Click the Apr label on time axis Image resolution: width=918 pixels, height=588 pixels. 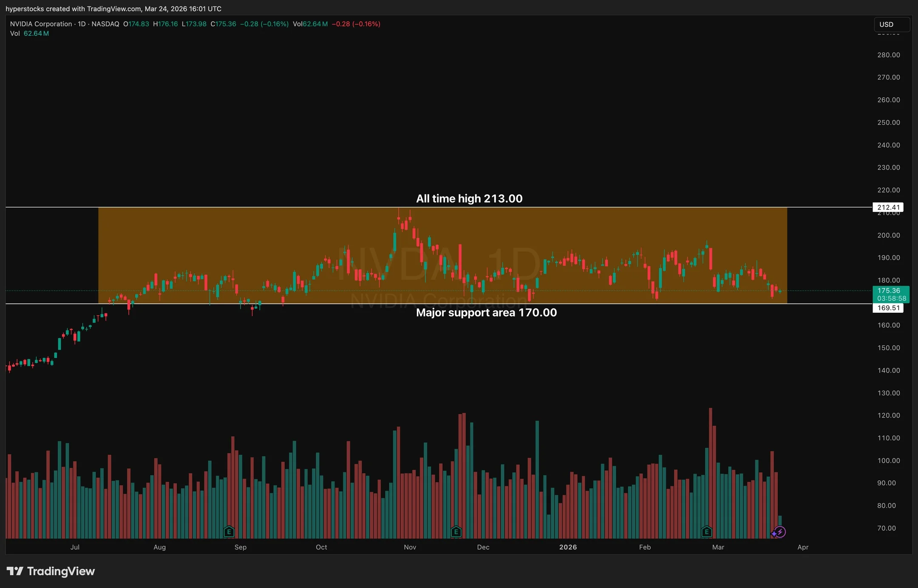(x=802, y=547)
